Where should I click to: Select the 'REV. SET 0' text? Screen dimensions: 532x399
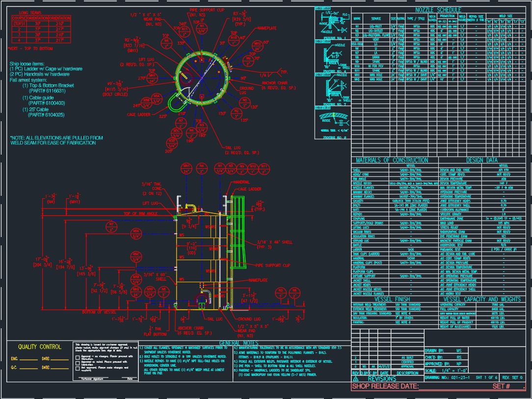pos(512,377)
